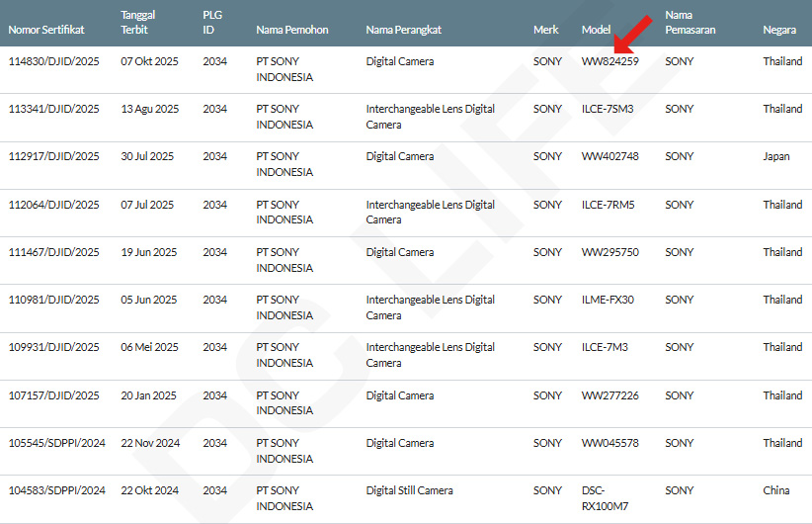
Task: Click the Merk column header
Action: [545, 30]
